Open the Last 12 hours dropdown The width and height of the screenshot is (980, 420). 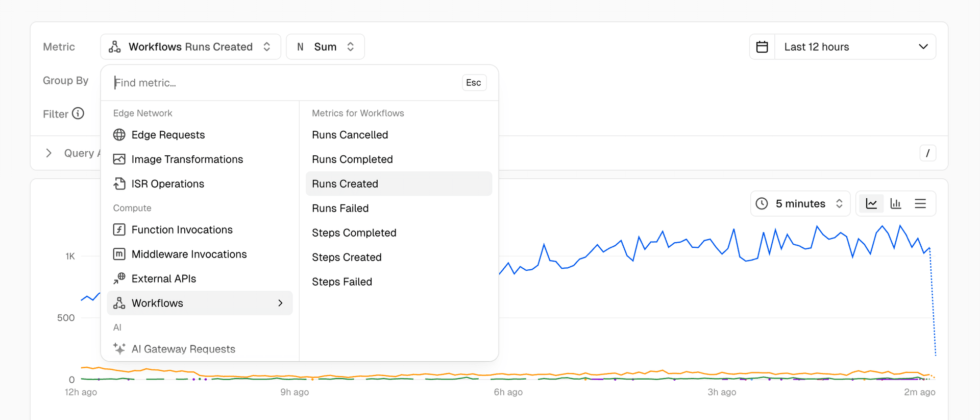855,47
